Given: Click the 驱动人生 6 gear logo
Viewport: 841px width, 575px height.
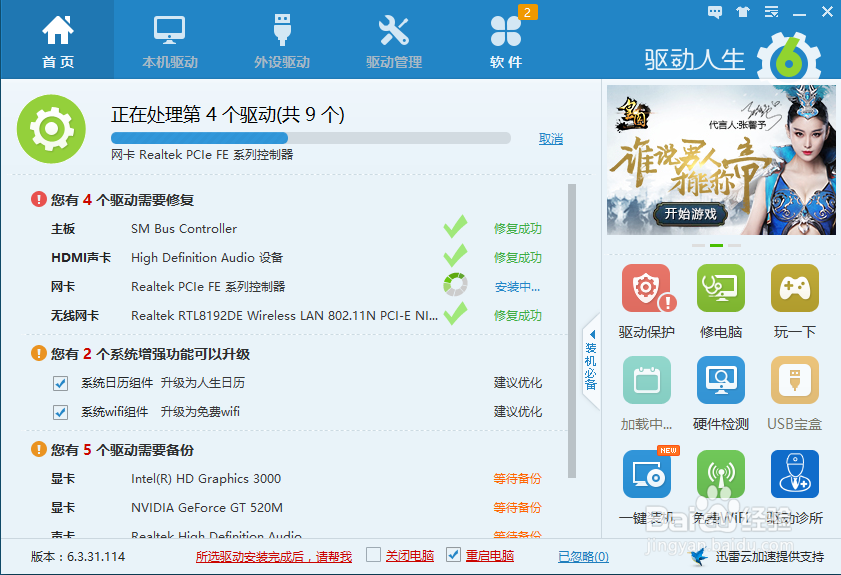Looking at the screenshot, I should tap(789, 57).
